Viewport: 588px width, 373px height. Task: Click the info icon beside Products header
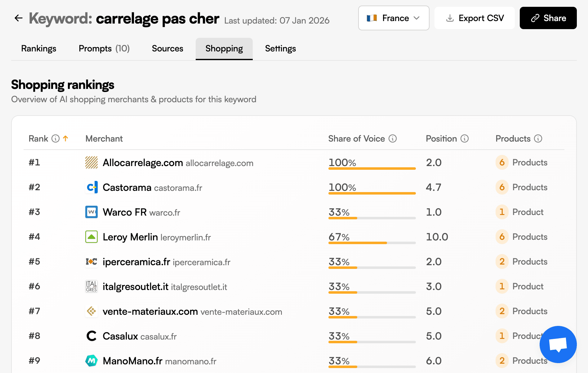538,139
